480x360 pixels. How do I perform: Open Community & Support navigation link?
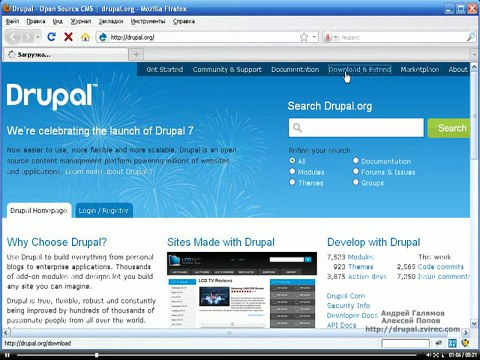[227, 69]
